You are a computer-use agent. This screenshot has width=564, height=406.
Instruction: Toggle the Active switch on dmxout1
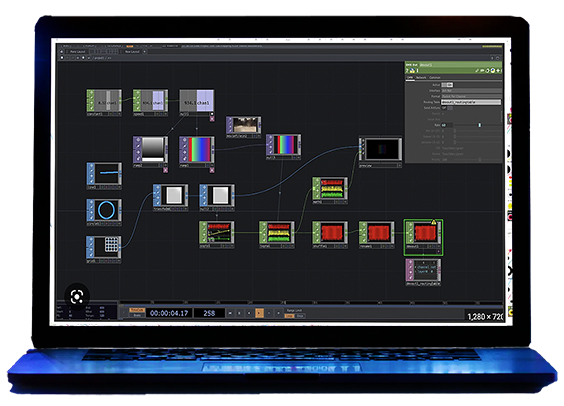pyautogui.click(x=447, y=85)
